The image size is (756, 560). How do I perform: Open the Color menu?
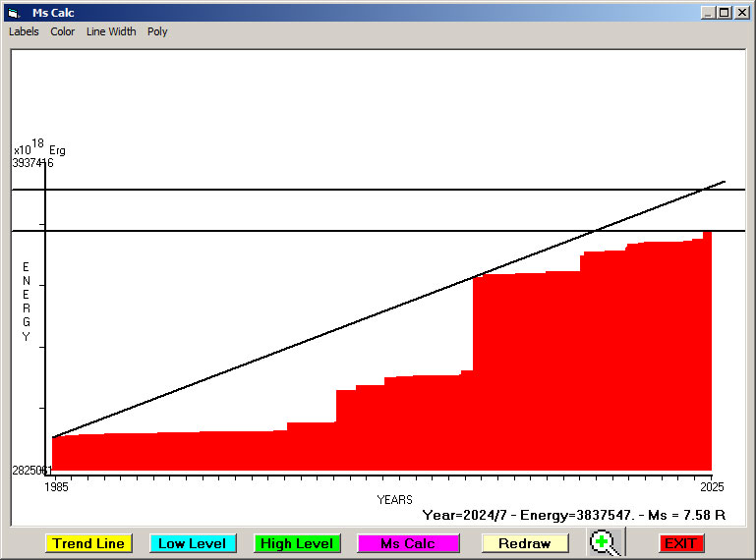pos(63,31)
